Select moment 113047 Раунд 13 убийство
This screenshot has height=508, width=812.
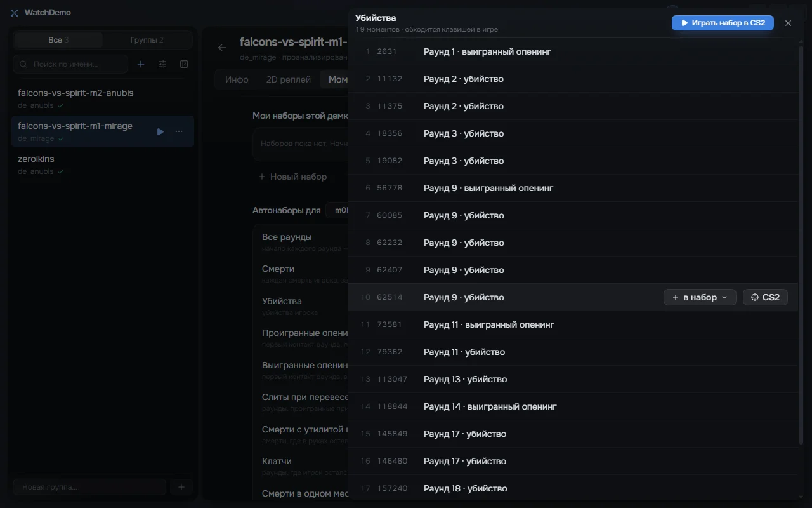click(573, 379)
